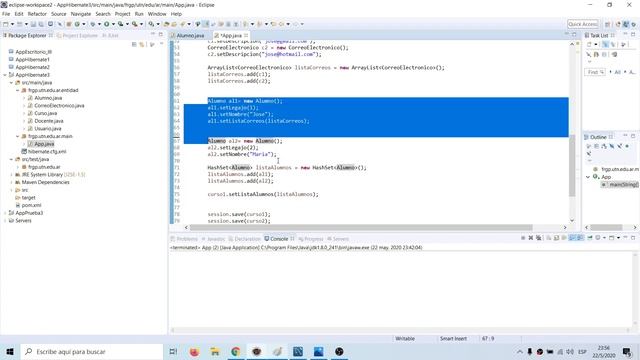Viewport: 640px width, 360px height.
Task: Open the Refactor menu
Action: (37, 14)
